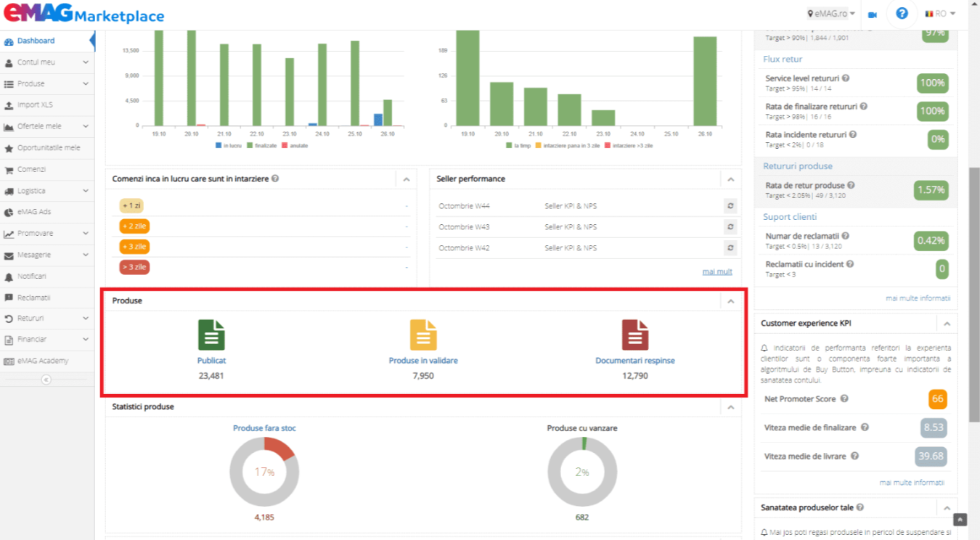Open Import XLS in the sidebar
This screenshot has height=540, width=980.
tap(47, 105)
